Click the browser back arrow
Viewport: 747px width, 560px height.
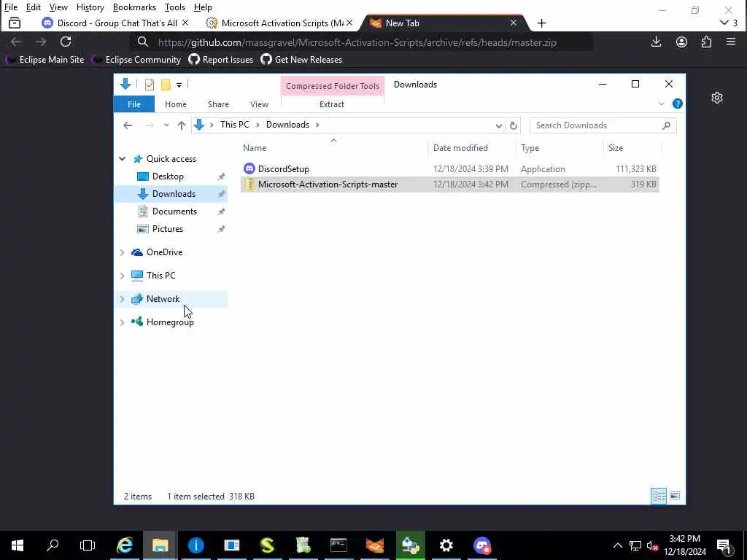coord(16,42)
